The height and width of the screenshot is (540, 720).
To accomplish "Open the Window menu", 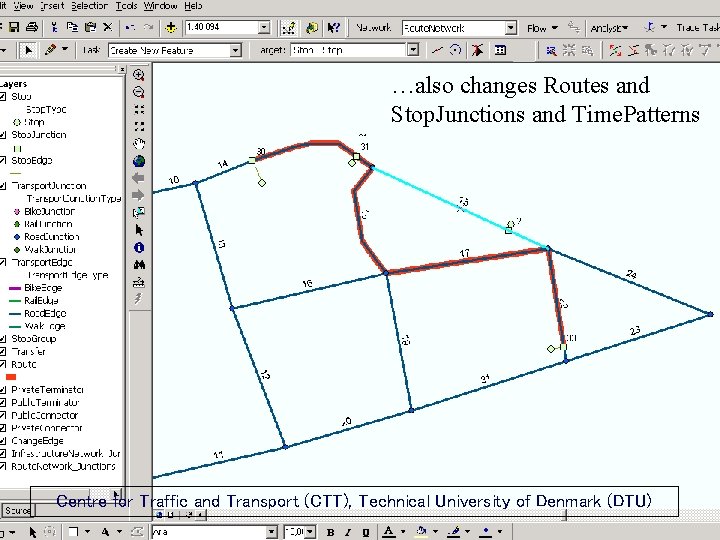I will 161,6.
